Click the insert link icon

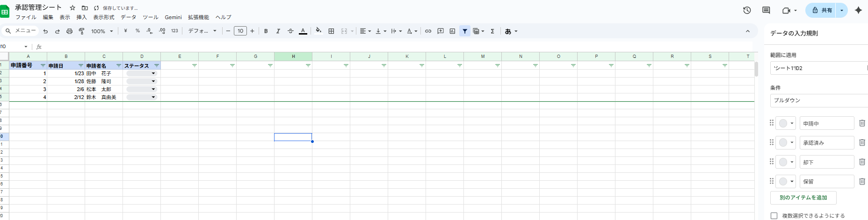click(428, 31)
